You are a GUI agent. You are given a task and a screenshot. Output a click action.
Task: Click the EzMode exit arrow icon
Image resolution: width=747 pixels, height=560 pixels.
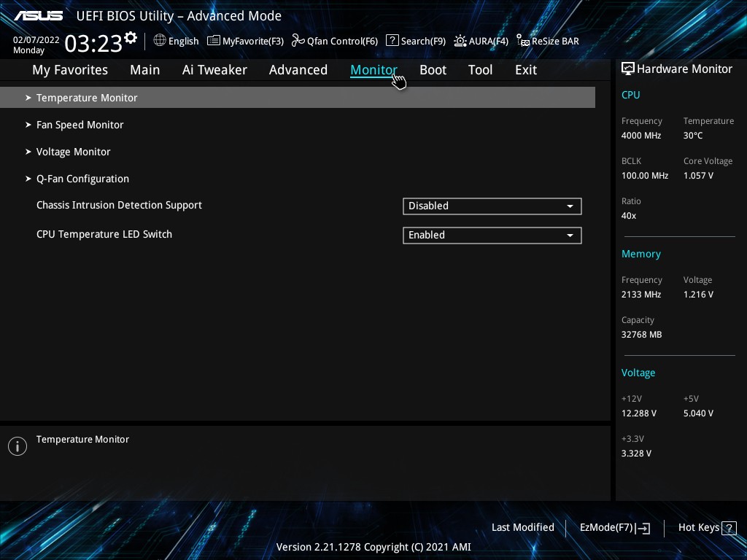click(x=643, y=528)
